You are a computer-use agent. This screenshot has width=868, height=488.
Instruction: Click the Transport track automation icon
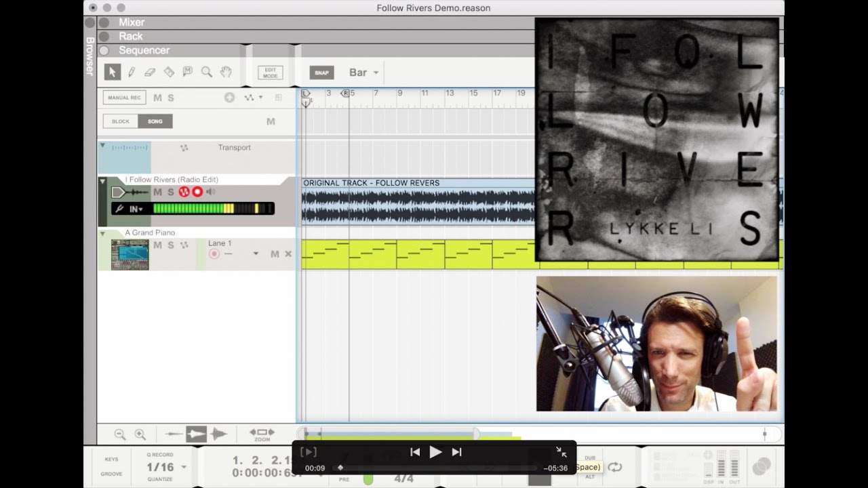[184, 148]
